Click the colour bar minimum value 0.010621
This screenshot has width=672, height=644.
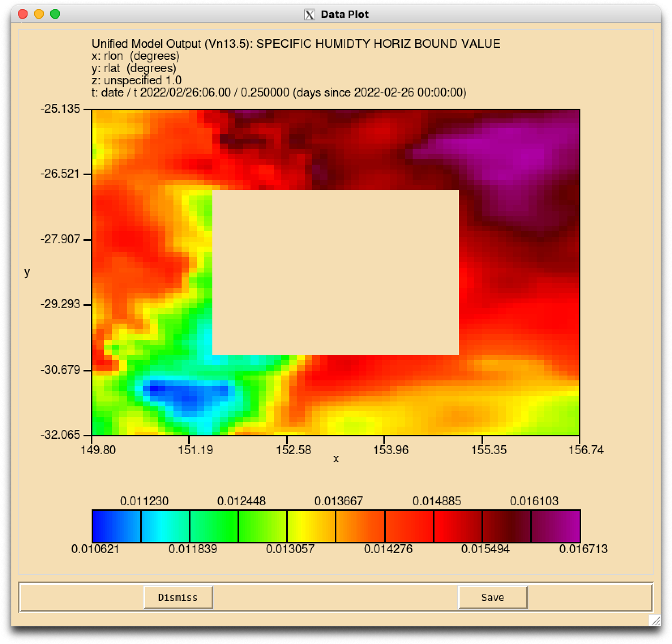point(95,549)
